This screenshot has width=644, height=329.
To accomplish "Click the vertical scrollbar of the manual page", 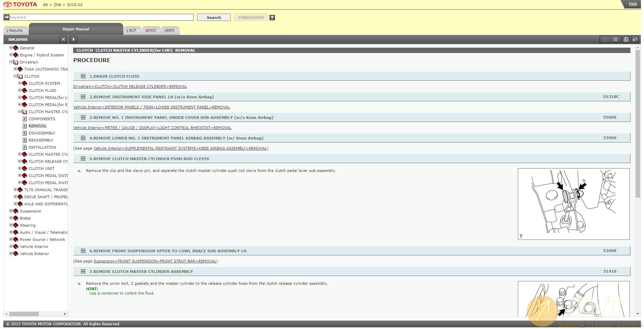I will click(x=638, y=124).
